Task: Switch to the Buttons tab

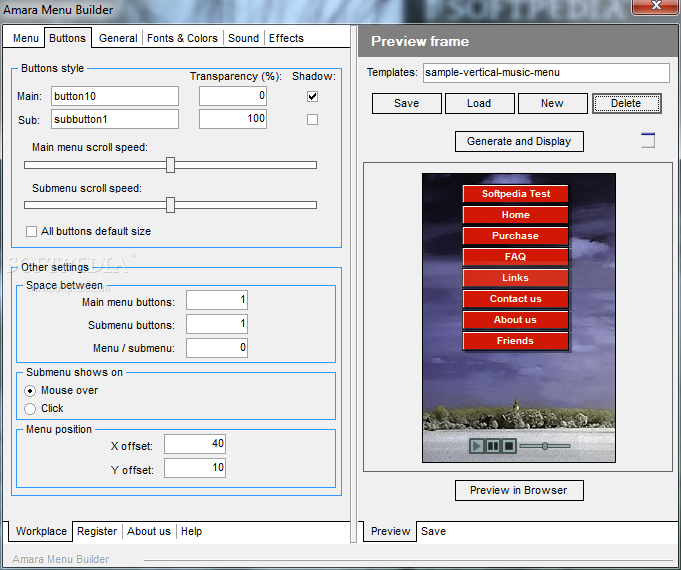Action: point(67,38)
